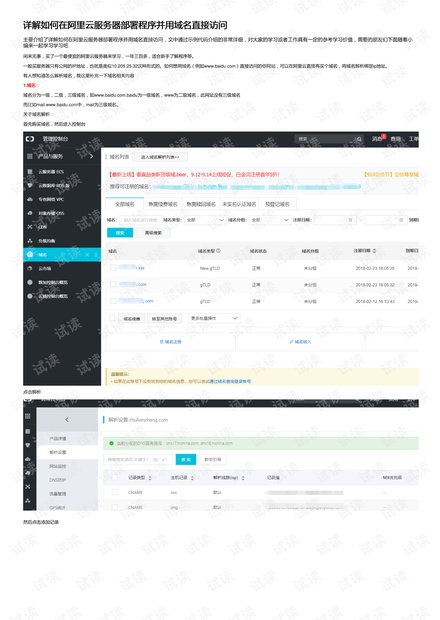This screenshot has height=620, width=440.
Task: Open the 域名分组 dropdown
Action: 270,220
